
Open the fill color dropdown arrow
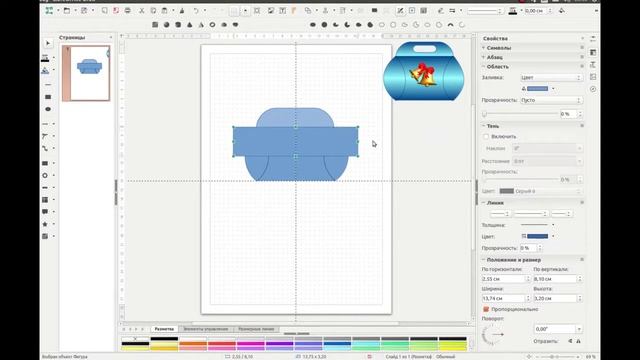pyautogui.click(x=553, y=89)
